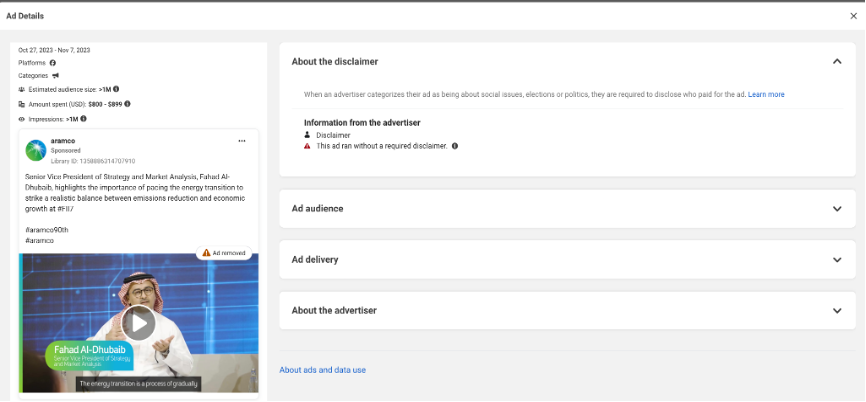Click info icon after required disclaimer warning

coord(455,146)
